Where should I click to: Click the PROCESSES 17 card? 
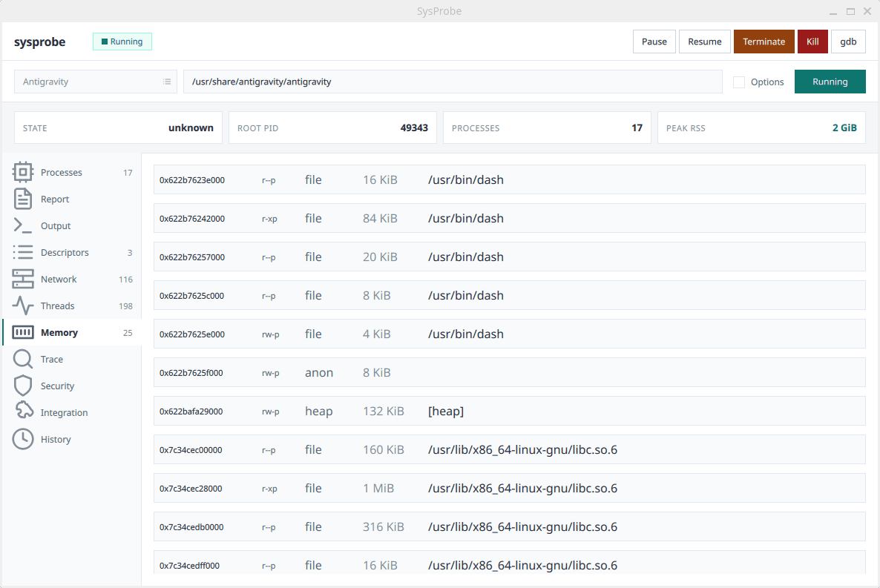547,128
